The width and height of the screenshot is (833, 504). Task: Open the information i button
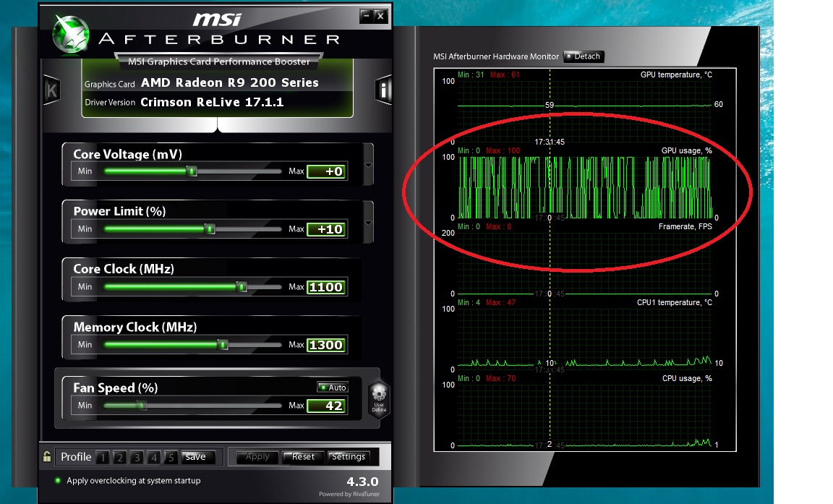tap(383, 90)
